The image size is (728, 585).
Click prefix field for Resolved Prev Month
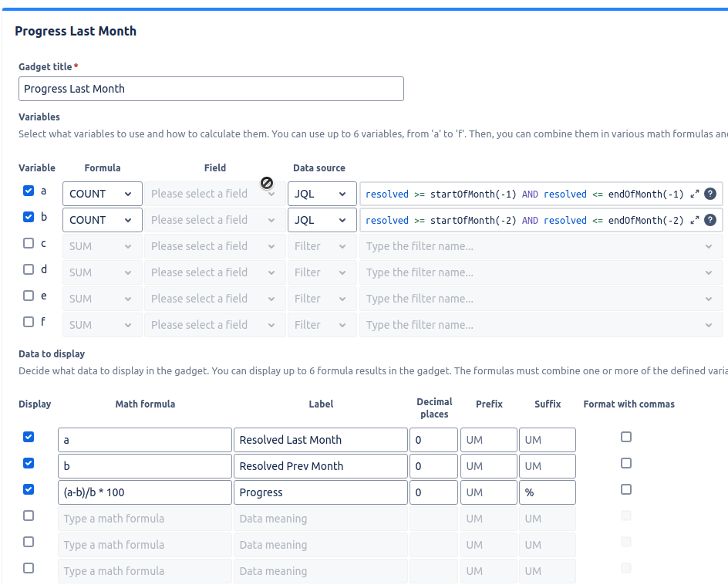pyautogui.click(x=489, y=466)
